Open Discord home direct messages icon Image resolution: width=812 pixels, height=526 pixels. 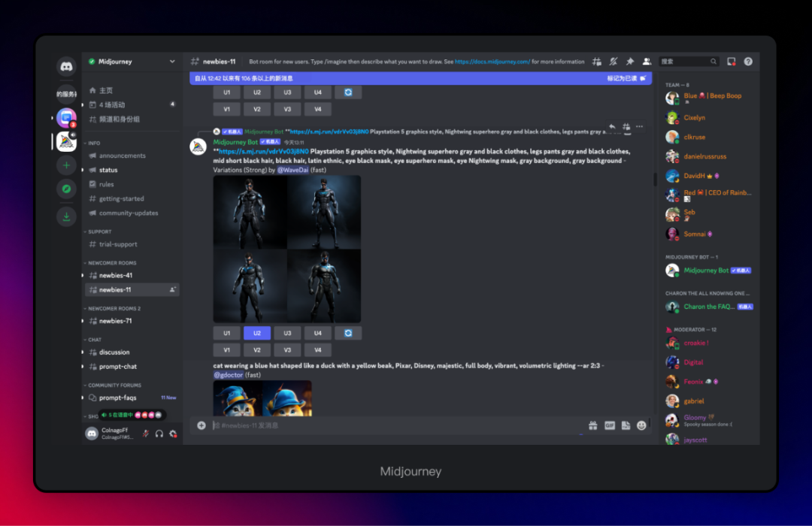[66, 66]
